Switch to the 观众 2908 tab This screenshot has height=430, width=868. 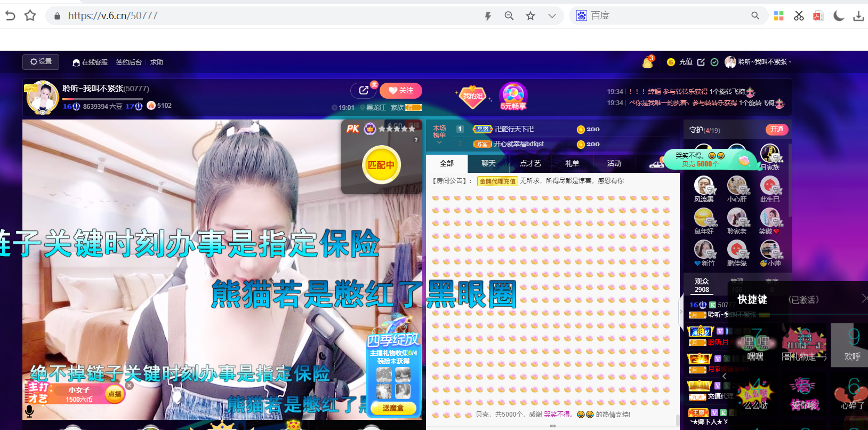[x=702, y=285]
